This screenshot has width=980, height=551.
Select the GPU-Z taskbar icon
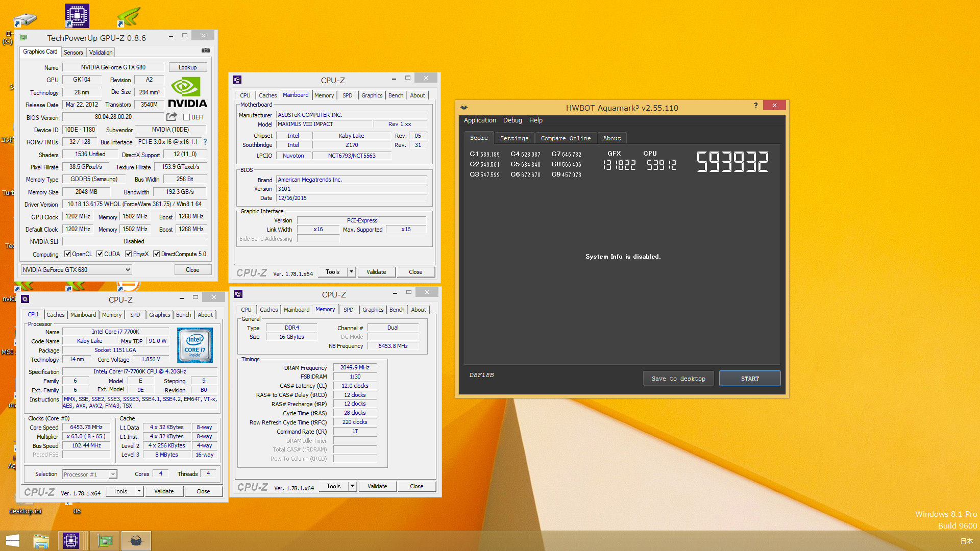pyautogui.click(x=105, y=541)
